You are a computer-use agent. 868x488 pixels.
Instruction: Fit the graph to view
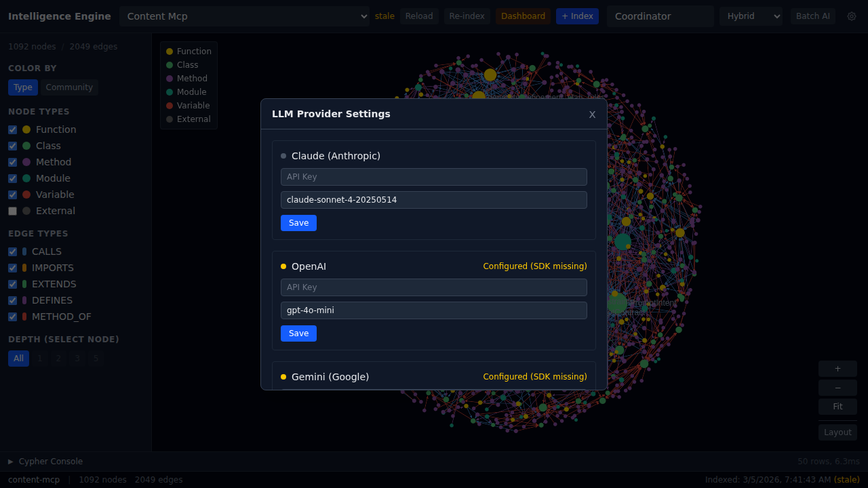[837, 407]
